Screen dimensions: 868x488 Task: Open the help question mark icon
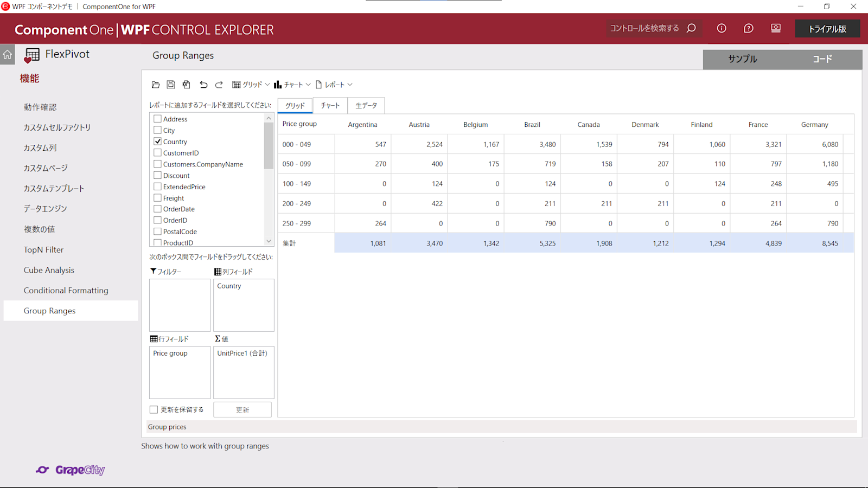point(749,28)
